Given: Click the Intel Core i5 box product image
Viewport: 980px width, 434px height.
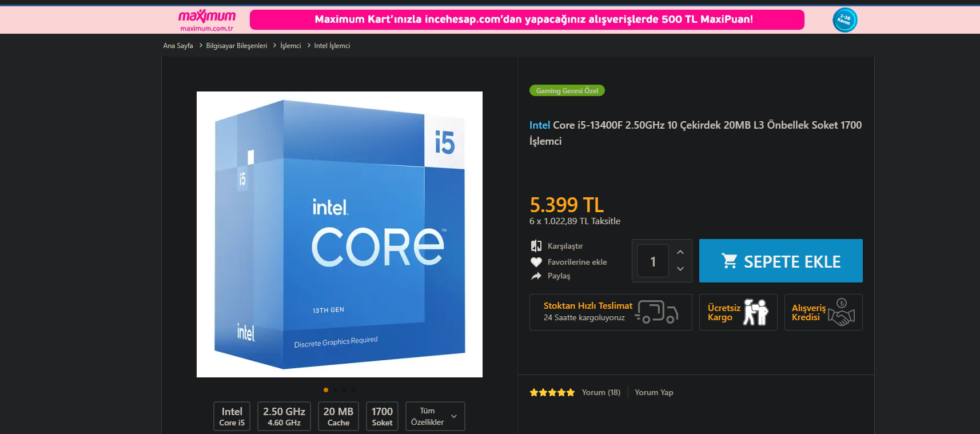Looking at the screenshot, I should click(340, 234).
